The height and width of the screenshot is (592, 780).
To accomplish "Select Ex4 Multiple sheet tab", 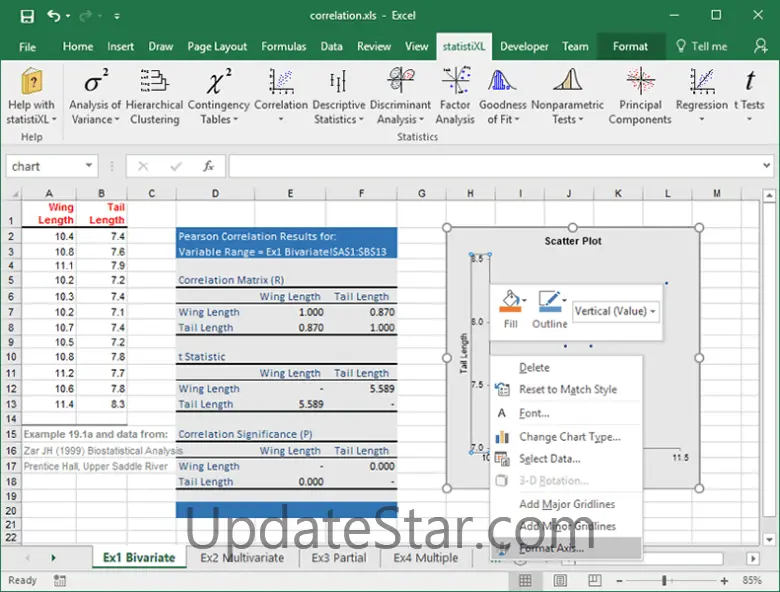I will pos(426,558).
